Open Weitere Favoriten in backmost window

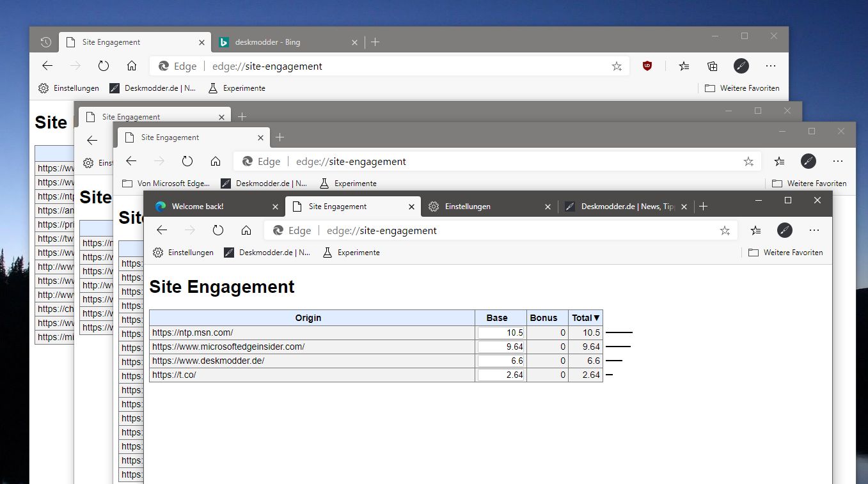tap(742, 88)
